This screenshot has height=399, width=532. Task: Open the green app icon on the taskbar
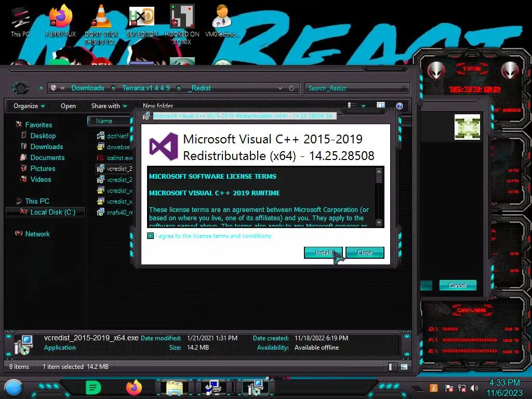94,388
